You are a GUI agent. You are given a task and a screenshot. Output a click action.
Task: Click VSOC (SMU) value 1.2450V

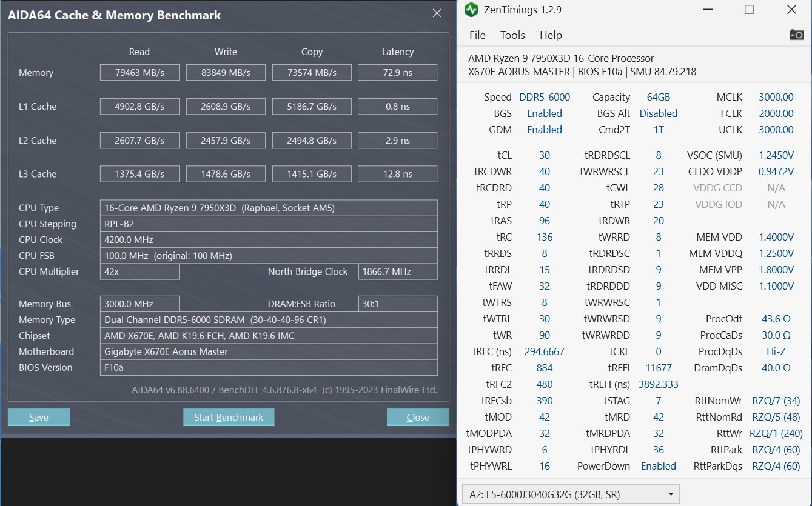(x=776, y=155)
